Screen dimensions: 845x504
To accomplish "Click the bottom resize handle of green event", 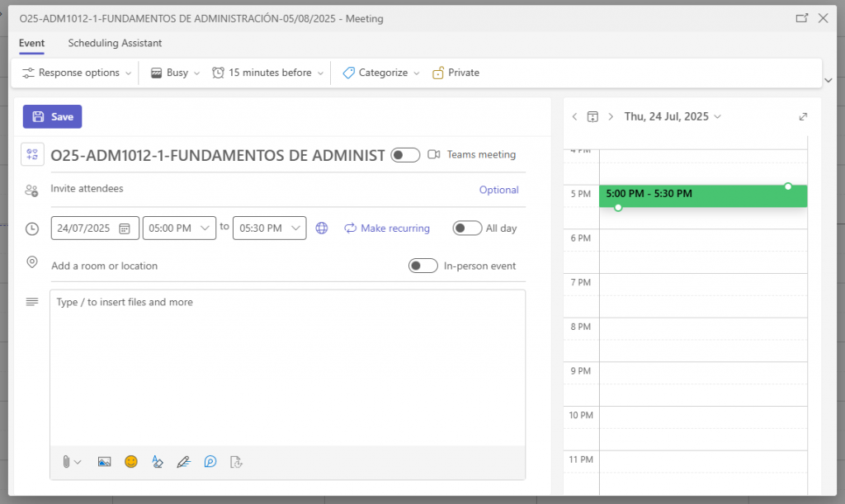I will point(618,207).
